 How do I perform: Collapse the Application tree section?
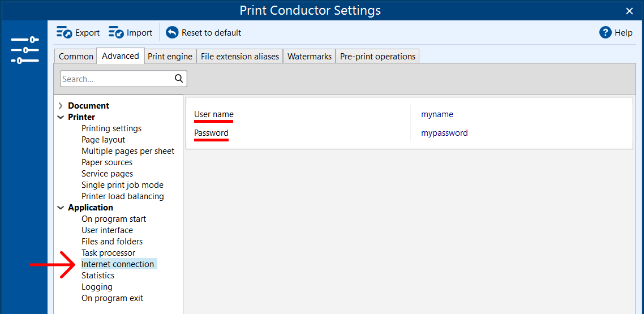pyautogui.click(x=61, y=208)
